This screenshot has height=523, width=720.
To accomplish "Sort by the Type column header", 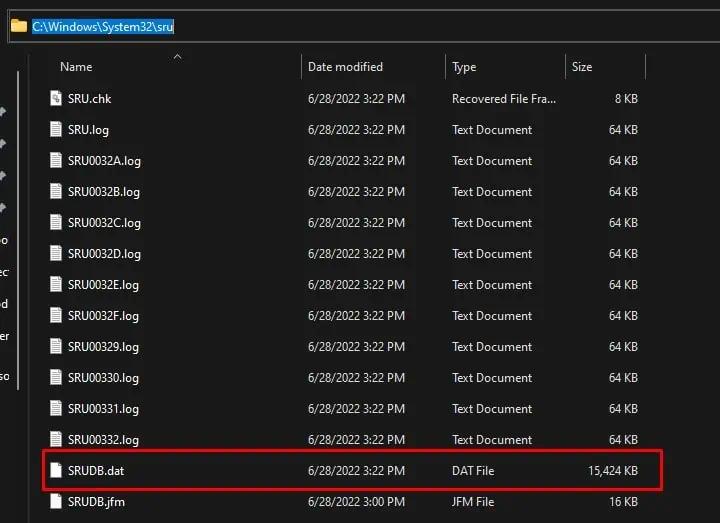I will point(464,67).
